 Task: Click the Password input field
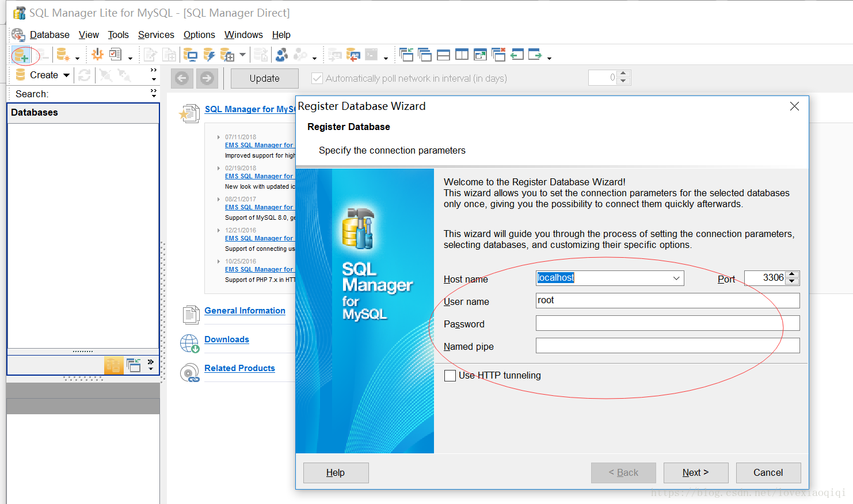(x=668, y=323)
